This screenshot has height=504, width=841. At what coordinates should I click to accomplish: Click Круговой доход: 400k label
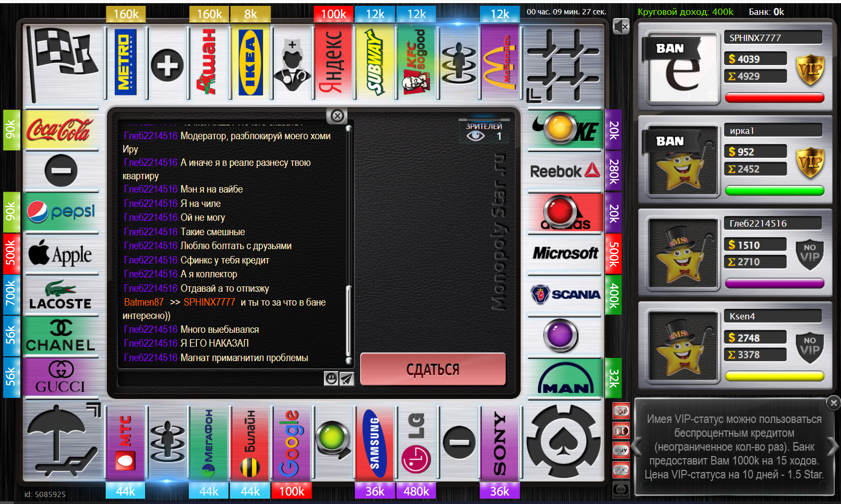pos(685,12)
